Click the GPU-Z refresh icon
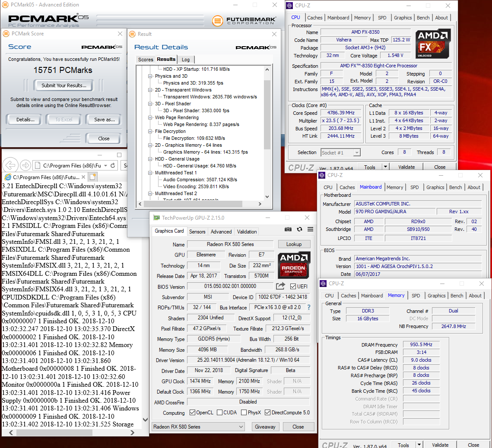The height and width of the screenshot is (448, 492). pos(300,230)
